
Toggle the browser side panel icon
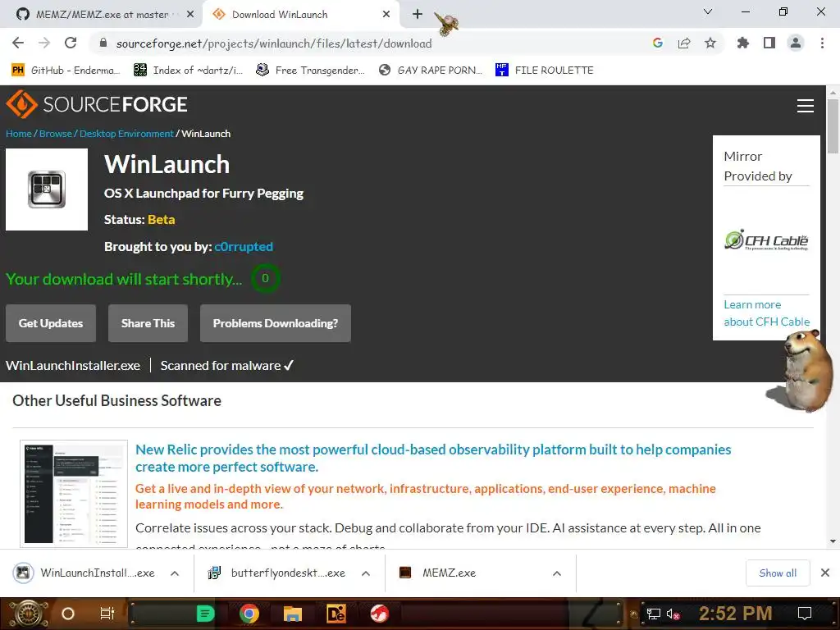pyautogui.click(x=769, y=43)
